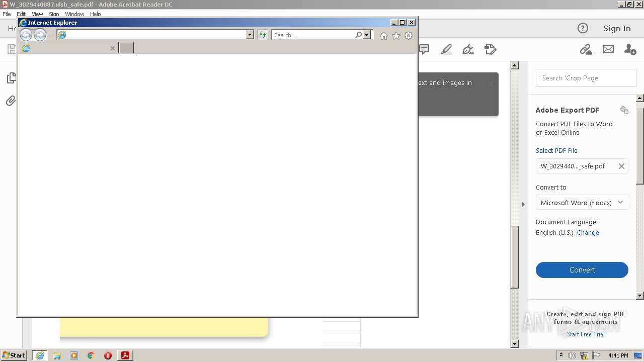Open the Opera browser taskbar icon
The width and height of the screenshot is (644, 362).
click(108, 355)
